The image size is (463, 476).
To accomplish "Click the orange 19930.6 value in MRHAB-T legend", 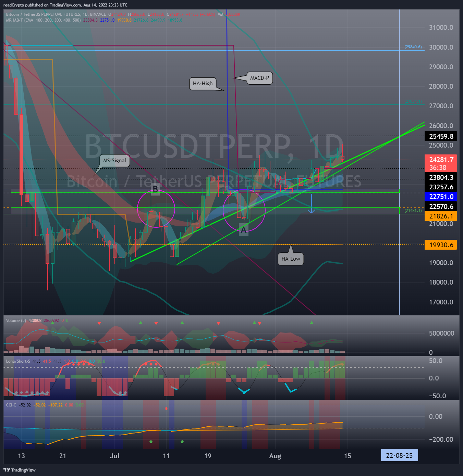I will tap(124, 20).
